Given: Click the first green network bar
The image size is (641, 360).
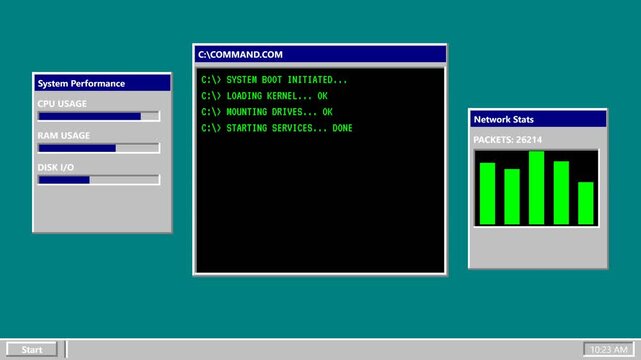Looking at the screenshot, I should pyautogui.click(x=487, y=194).
